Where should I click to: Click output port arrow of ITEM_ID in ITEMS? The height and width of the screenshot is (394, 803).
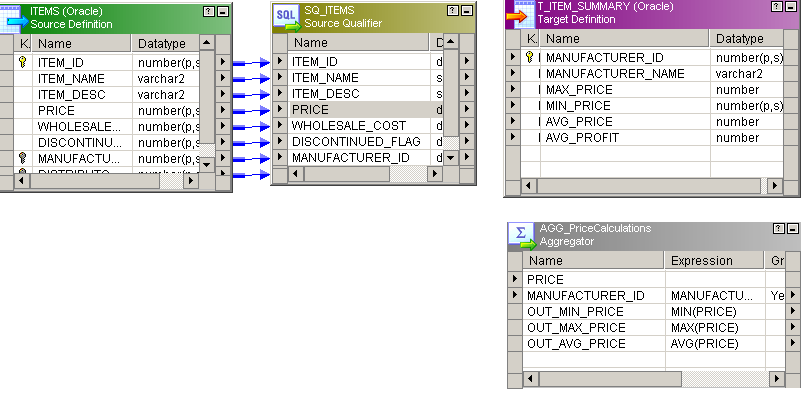point(223,62)
